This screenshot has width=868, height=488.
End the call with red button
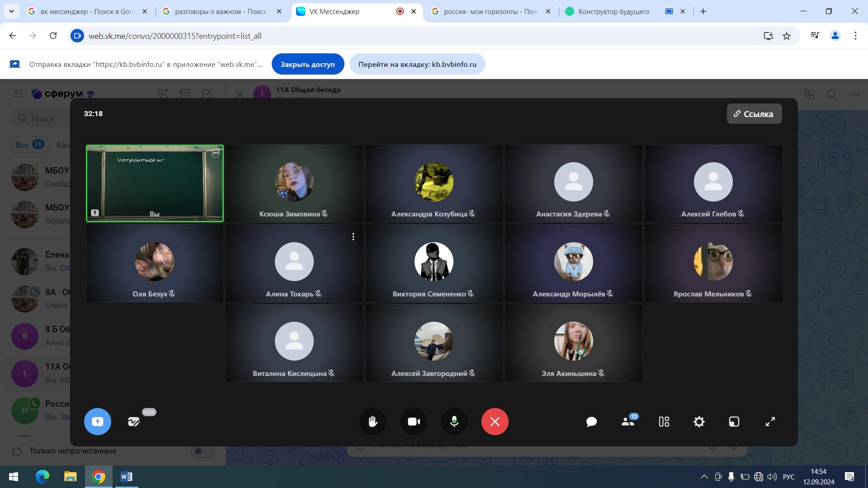tap(495, 422)
